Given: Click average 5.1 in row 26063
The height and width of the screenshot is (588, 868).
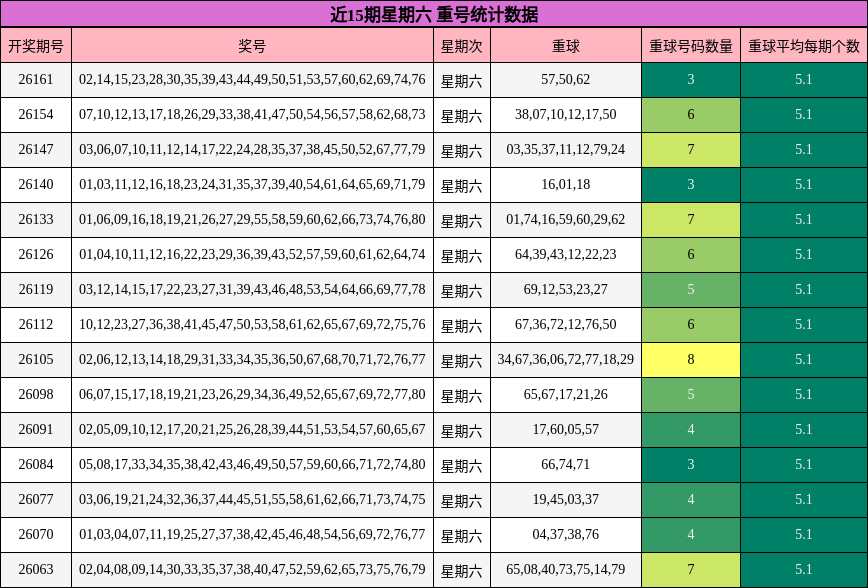Looking at the screenshot, I should point(804,570).
